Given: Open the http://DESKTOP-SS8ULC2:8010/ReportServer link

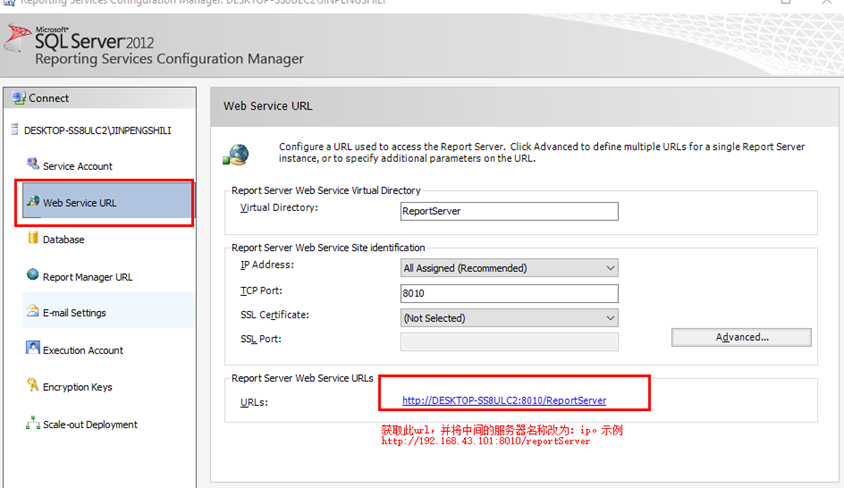Looking at the screenshot, I should [504, 400].
